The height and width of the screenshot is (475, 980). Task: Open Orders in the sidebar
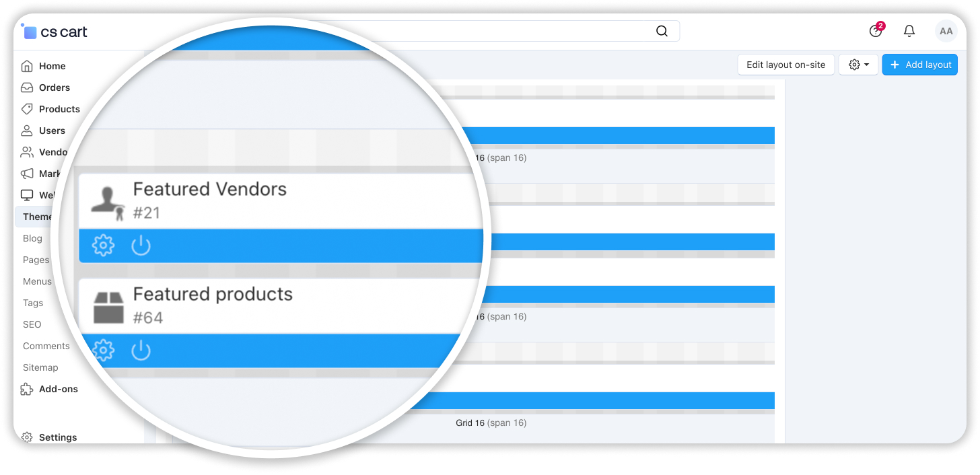point(54,87)
